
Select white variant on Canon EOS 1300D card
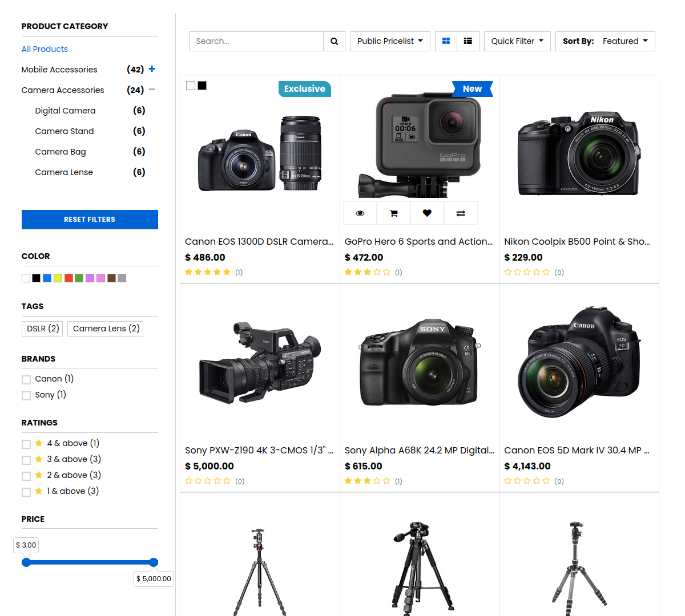click(191, 86)
